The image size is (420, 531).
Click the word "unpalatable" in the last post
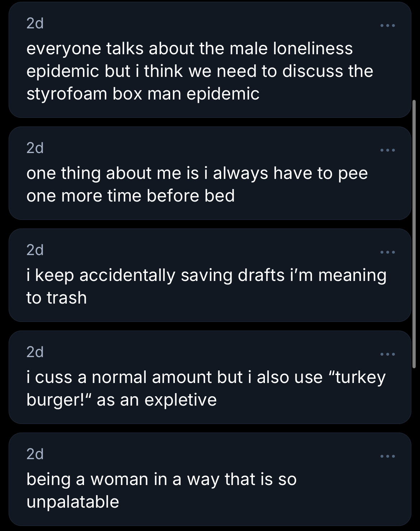(73, 502)
